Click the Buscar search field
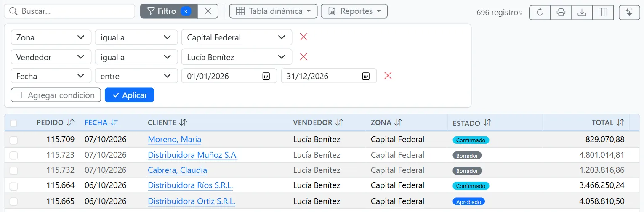Image resolution: width=644 pixels, height=212 pixels. click(69, 11)
